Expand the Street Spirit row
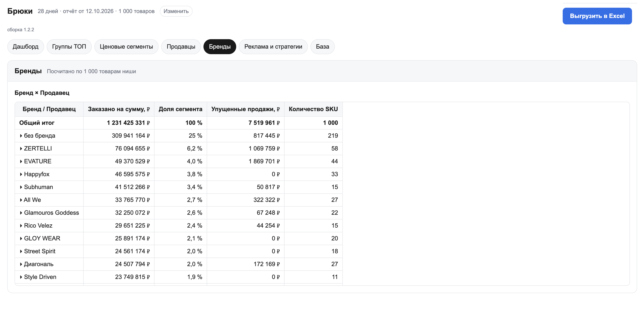This screenshot has width=644, height=310. pyautogui.click(x=21, y=251)
